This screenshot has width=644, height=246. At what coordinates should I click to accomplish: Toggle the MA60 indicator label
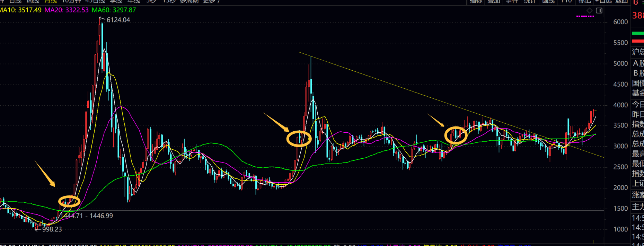coord(114,10)
